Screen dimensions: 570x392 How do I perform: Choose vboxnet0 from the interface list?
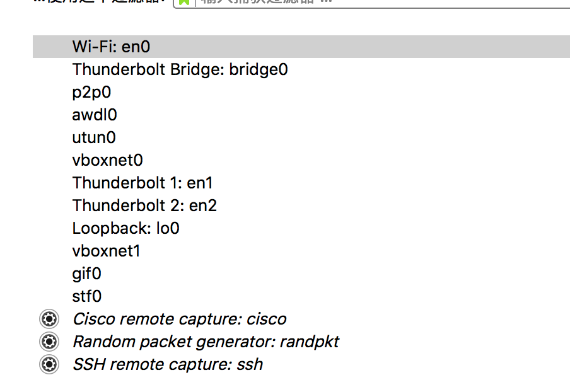pos(301,160)
